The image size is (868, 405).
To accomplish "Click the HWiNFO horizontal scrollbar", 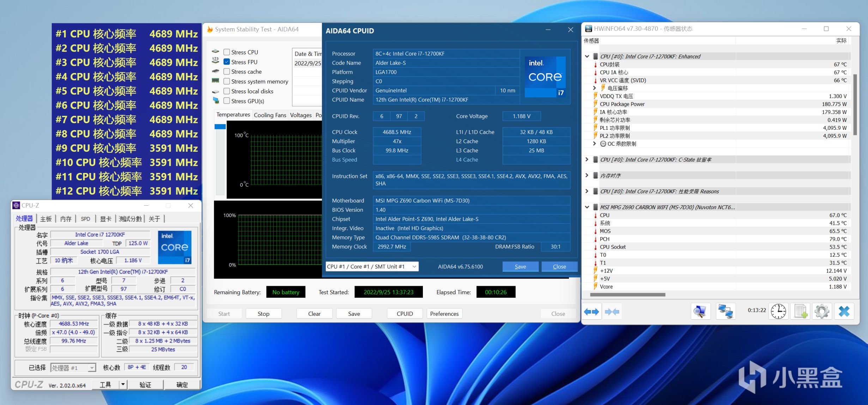I will pos(627,295).
